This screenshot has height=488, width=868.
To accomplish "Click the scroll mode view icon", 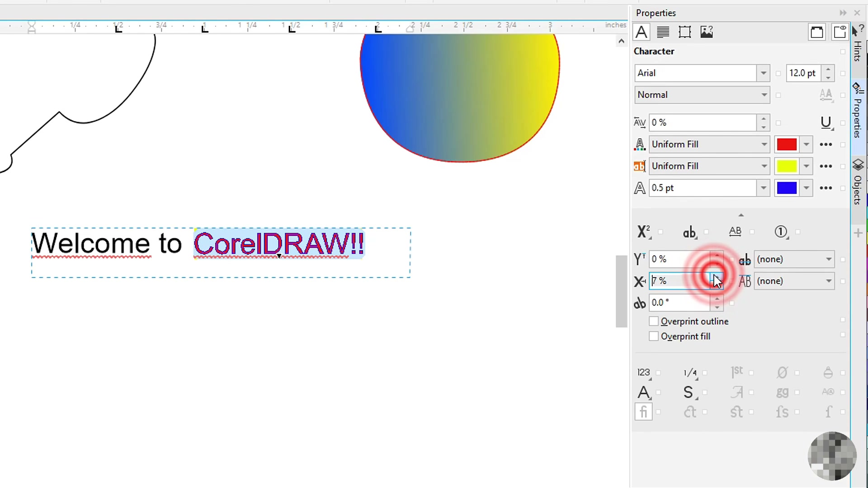I will [817, 32].
